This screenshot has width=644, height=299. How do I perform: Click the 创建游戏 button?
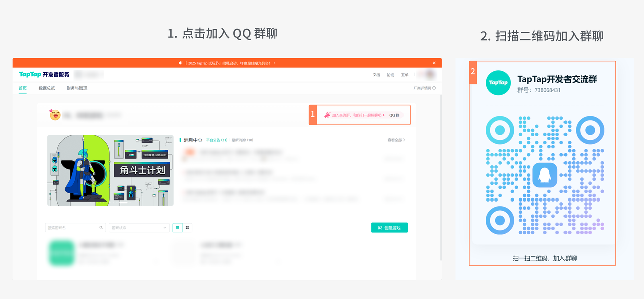[389, 228]
